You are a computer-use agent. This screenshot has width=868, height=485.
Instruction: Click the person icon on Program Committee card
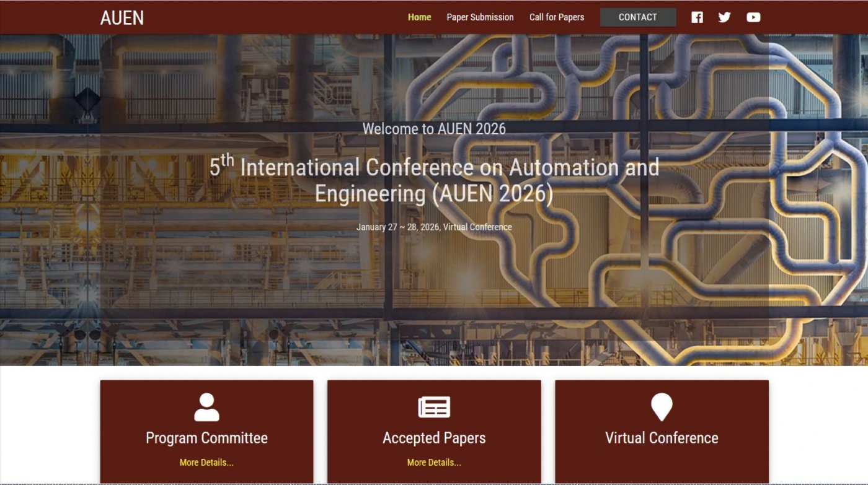(x=206, y=406)
